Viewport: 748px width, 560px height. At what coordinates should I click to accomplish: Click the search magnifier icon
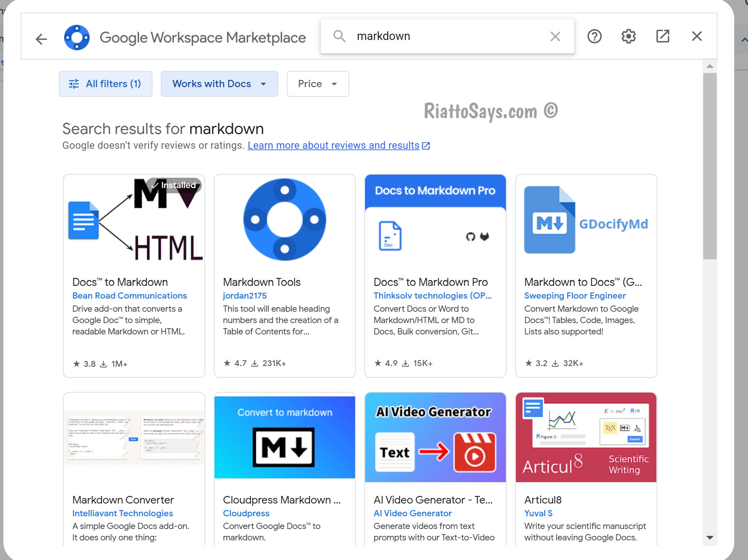339,36
